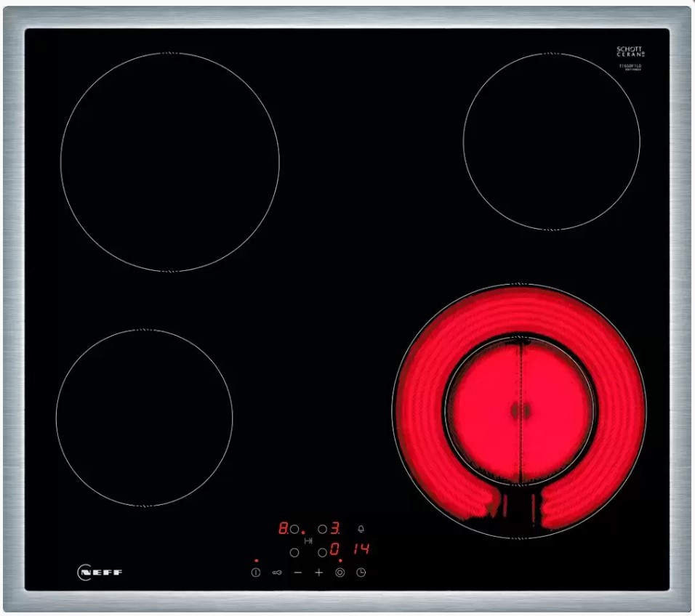Tap the red 8 heat level display
The image size is (695, 616).
tap(283, 528)
